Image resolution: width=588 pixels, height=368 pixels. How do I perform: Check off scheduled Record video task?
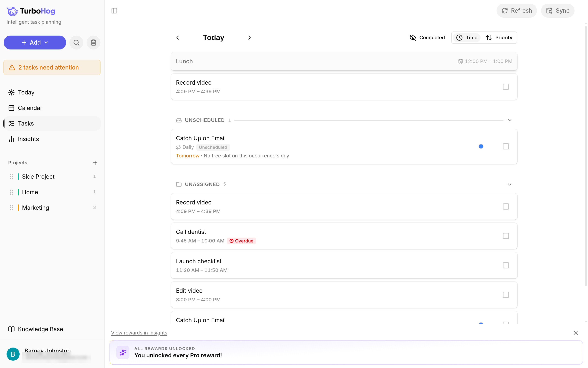(506, 87)
